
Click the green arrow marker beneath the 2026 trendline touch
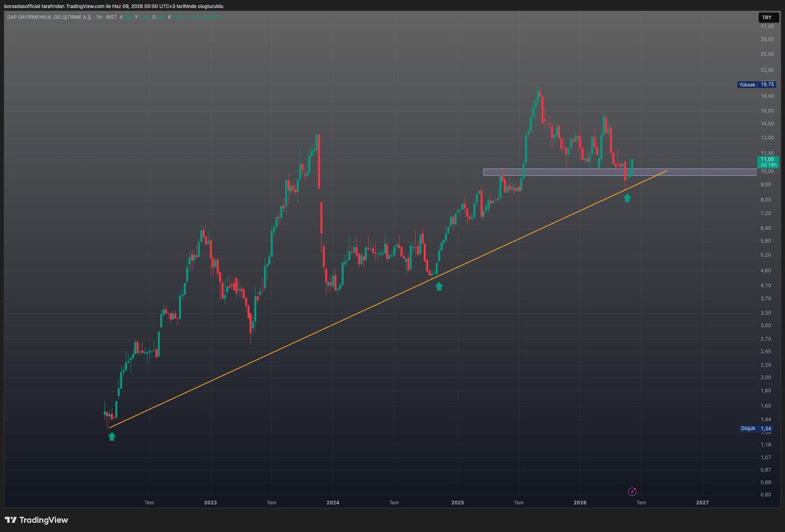point(627,197)
